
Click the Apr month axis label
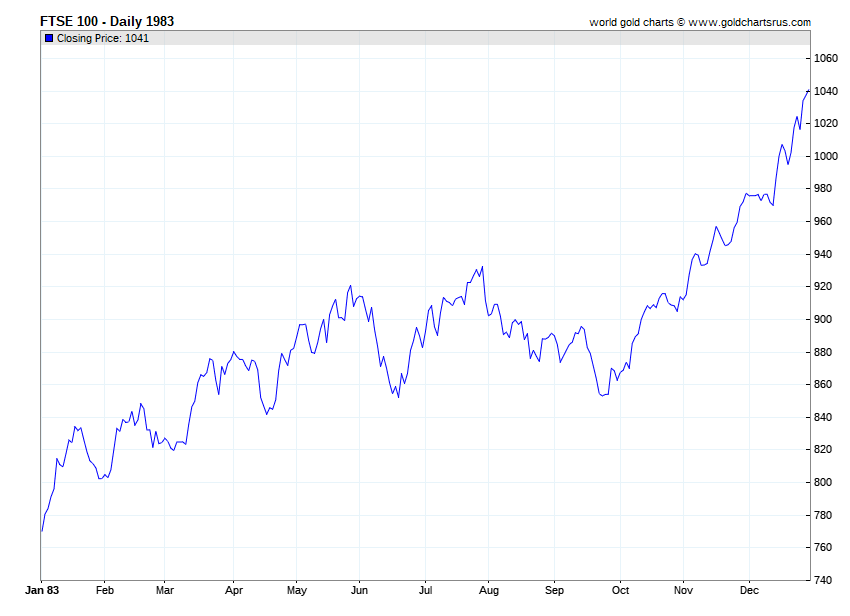coord(233,590)
